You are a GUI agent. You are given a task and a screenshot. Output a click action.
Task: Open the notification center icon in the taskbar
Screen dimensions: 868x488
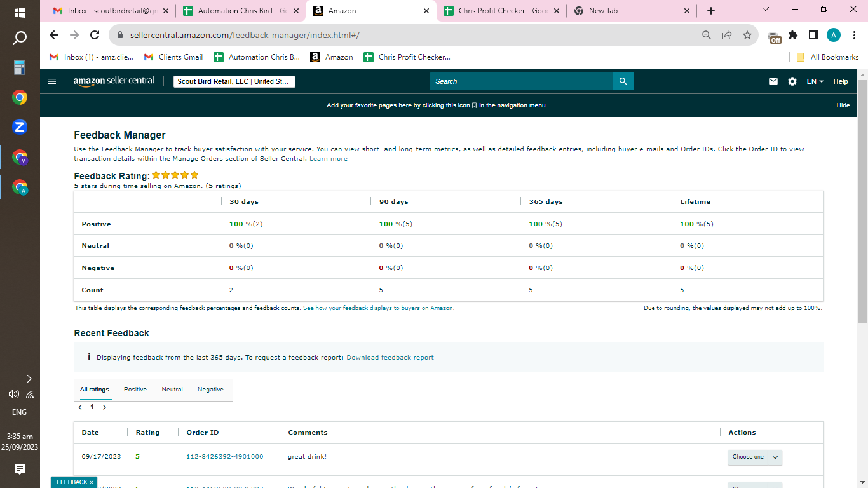coord(20,470)
